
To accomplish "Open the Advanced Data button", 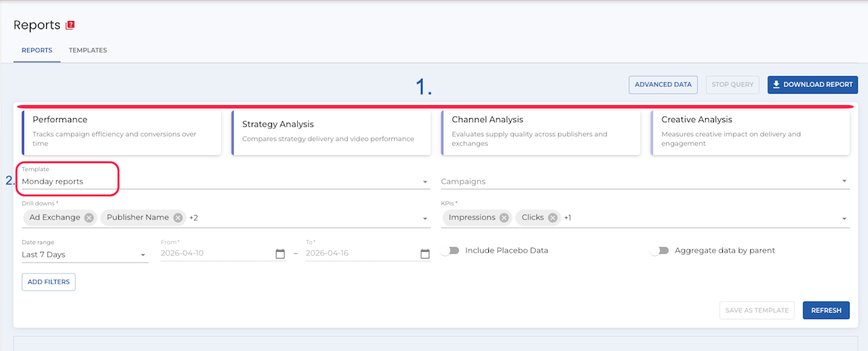I will (x=663, y=85).
